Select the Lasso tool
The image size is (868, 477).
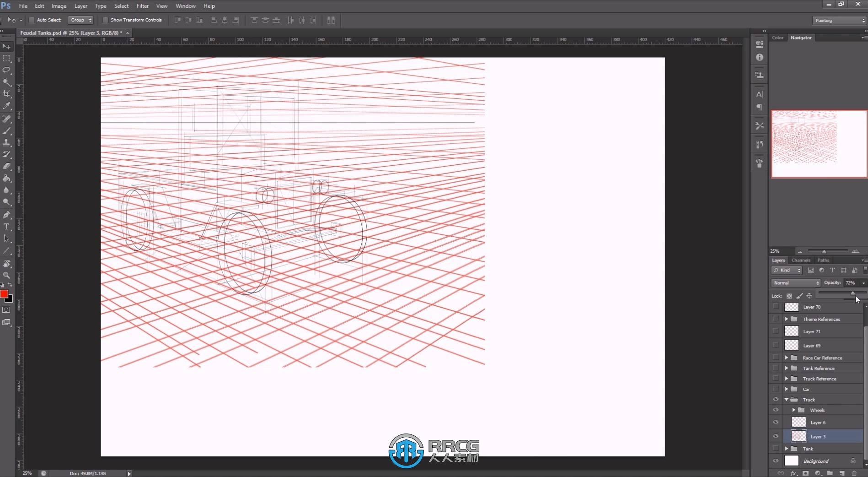coord(6,70)
